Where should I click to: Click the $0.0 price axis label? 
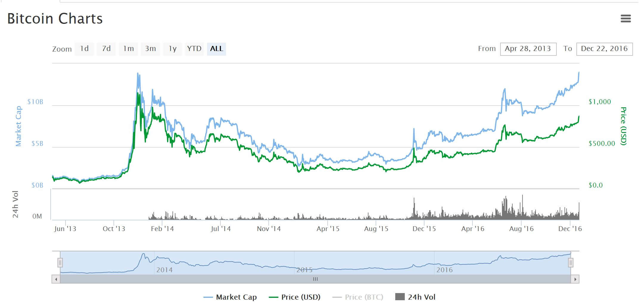pyautogui.click(x=596, y=185)
